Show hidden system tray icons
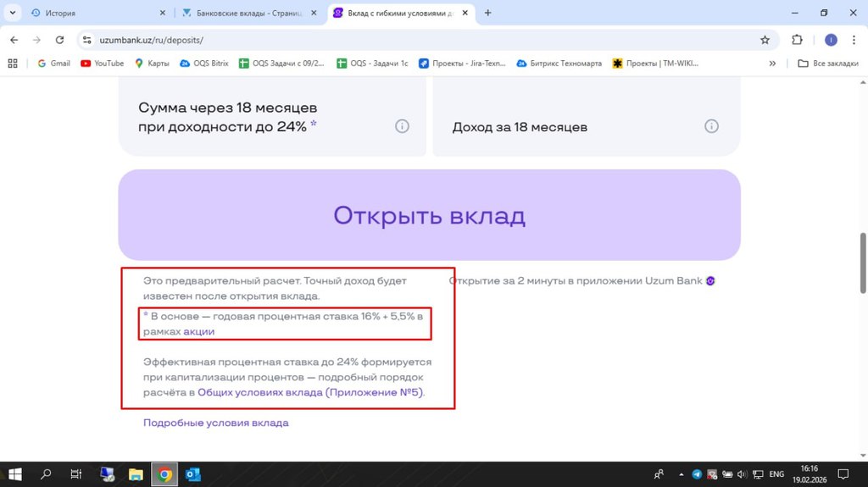This screenshot has width=868, height=487. tap(682, 474)
